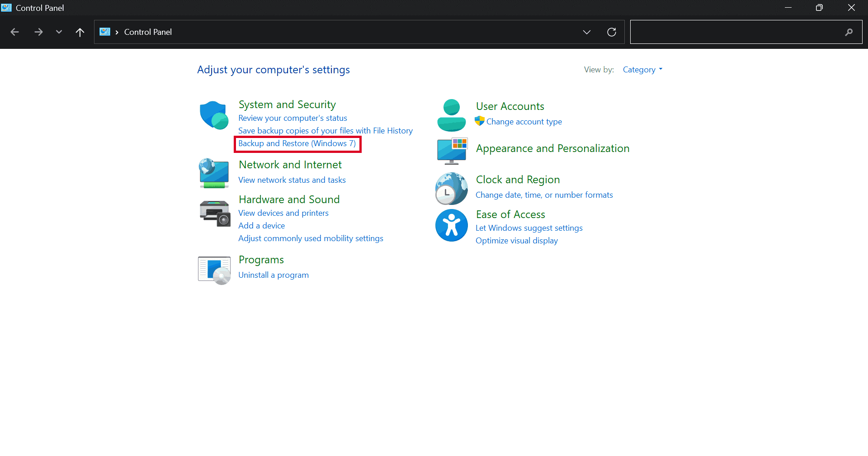868x456 pixels.
Task: Click the up navigation arrow
Action: 80,32
